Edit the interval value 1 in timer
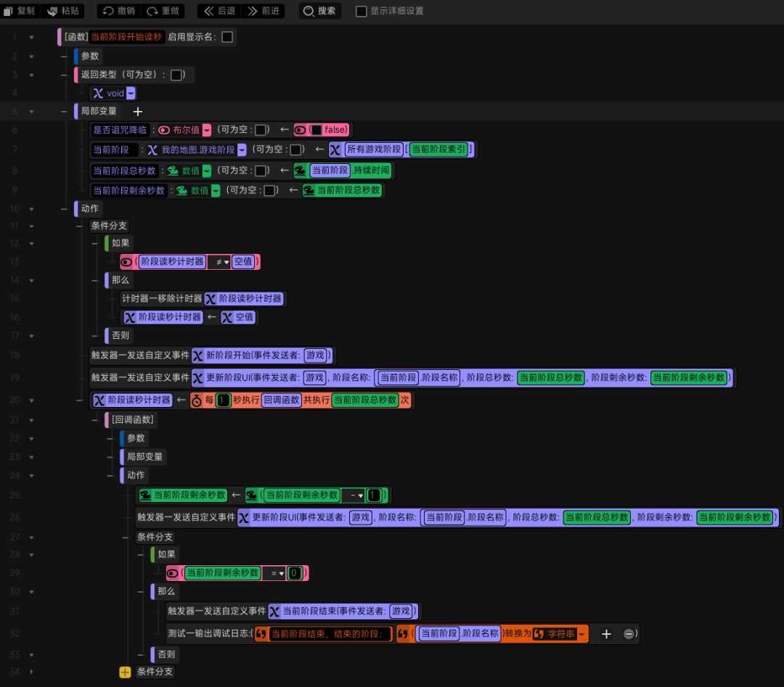The image size is (784, 687). point(223,400)
